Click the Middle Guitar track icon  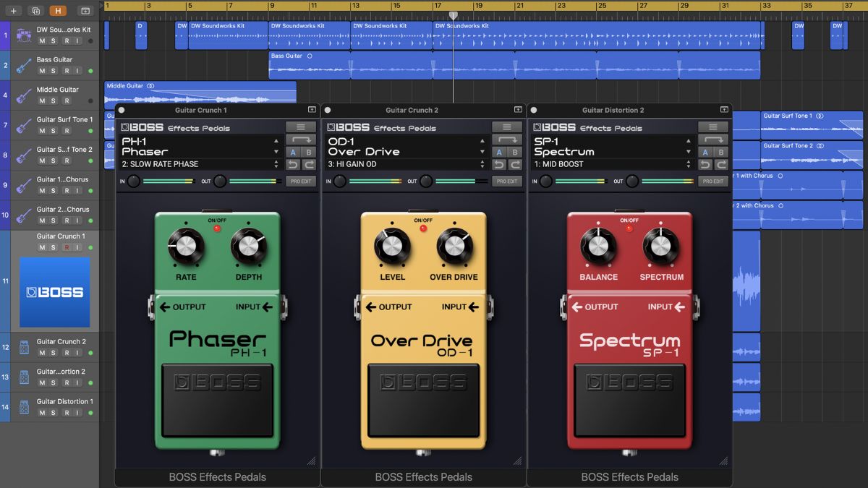click(23, 95)
